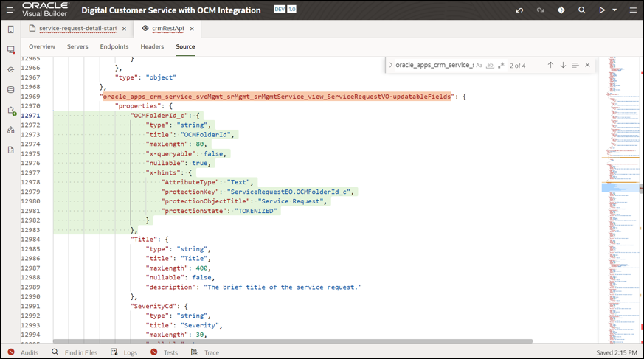Click the Redo arrow icon
Viewport: 644px width, 359px height.
point(540,10)
